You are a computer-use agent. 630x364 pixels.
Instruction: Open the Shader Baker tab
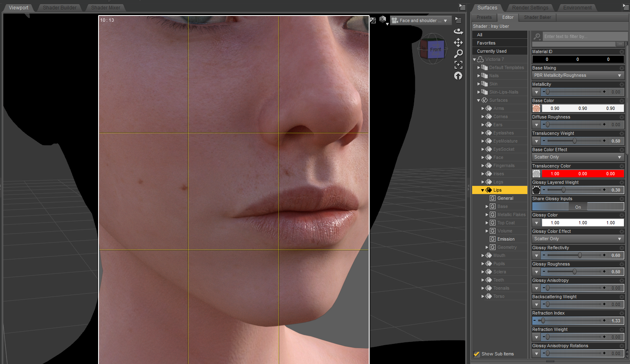538,17
